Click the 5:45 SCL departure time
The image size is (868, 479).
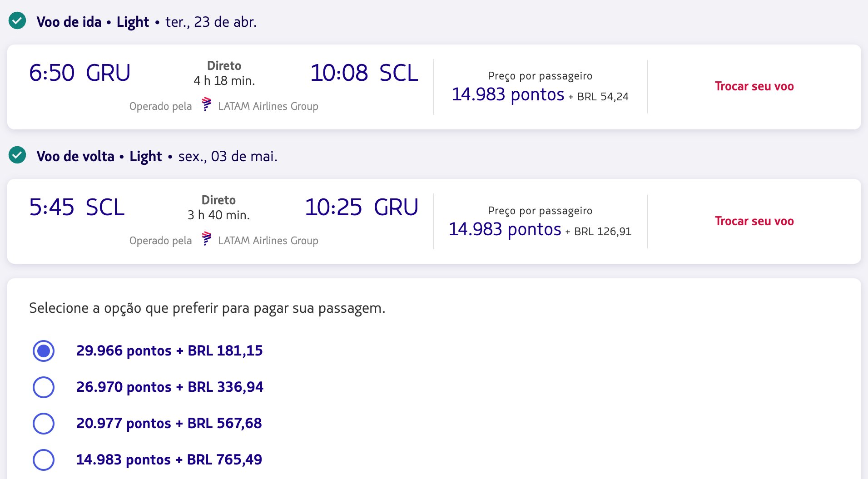coord(77,207)
